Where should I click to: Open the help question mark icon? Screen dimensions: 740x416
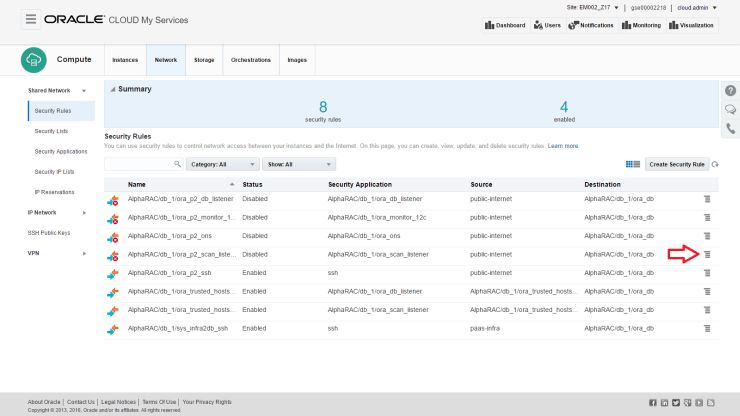[x=730, y=91]
